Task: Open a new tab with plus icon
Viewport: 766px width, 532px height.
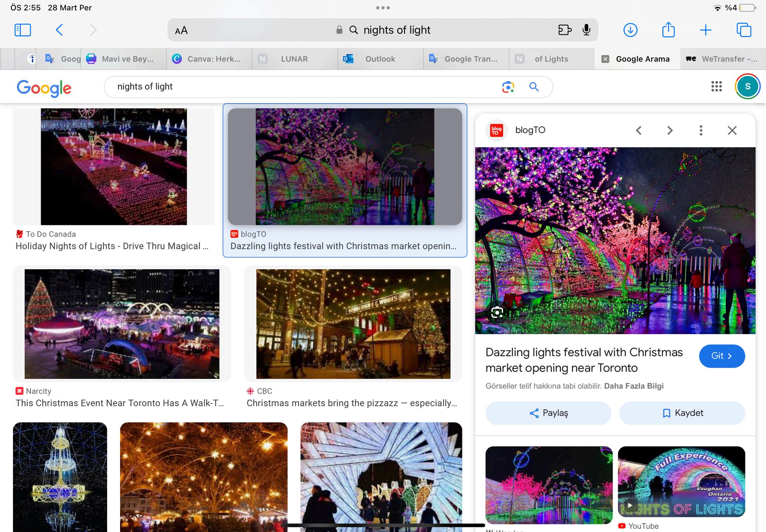Action: pyautogui.click(x=705, y=30)
